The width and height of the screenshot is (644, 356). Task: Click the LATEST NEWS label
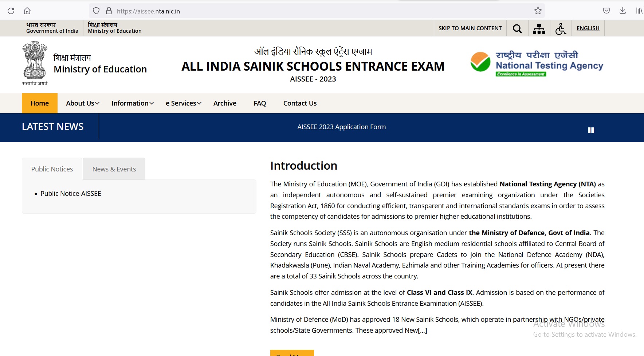click(53, 127)
